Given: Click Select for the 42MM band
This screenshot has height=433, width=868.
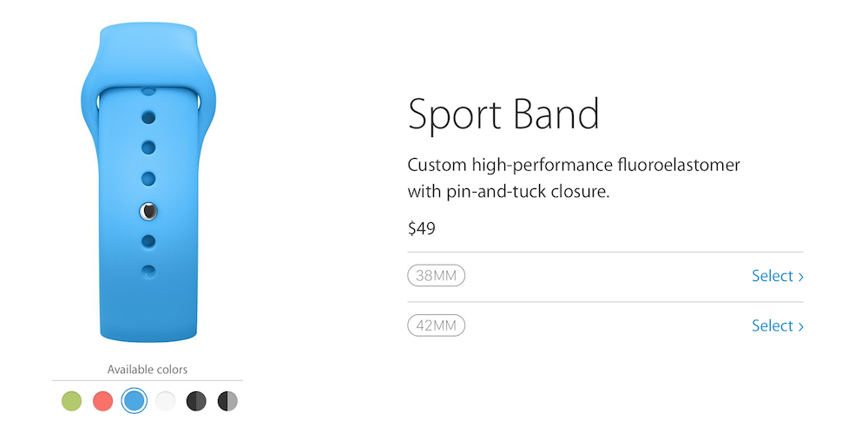Looking at the screenshot, I should (x=772, y=325).
